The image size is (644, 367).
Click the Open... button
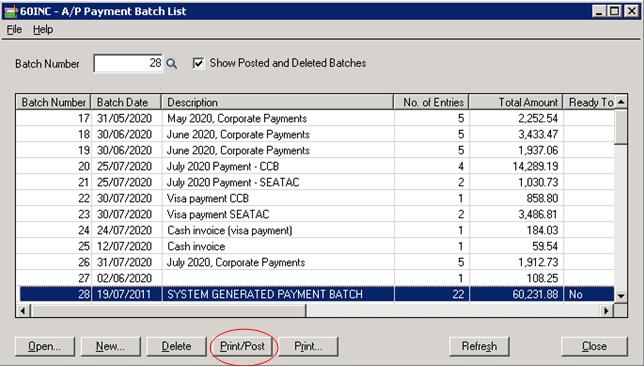(45, 346)
